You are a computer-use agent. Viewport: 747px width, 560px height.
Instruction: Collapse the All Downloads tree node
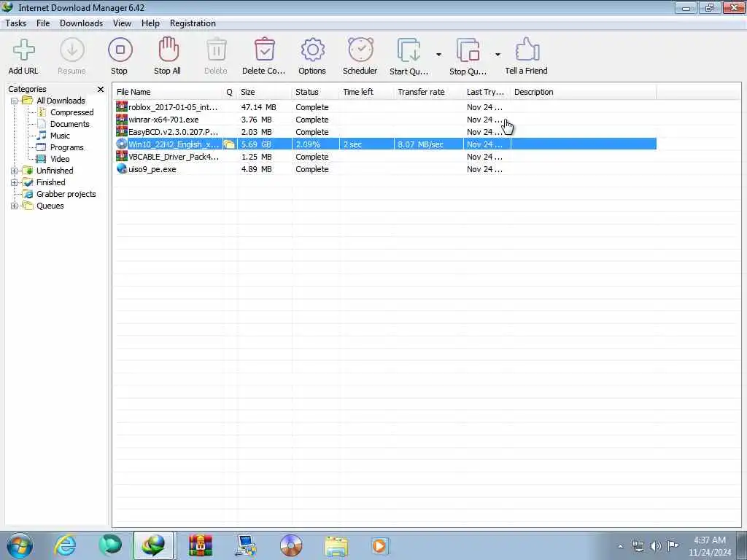point(15,101)
